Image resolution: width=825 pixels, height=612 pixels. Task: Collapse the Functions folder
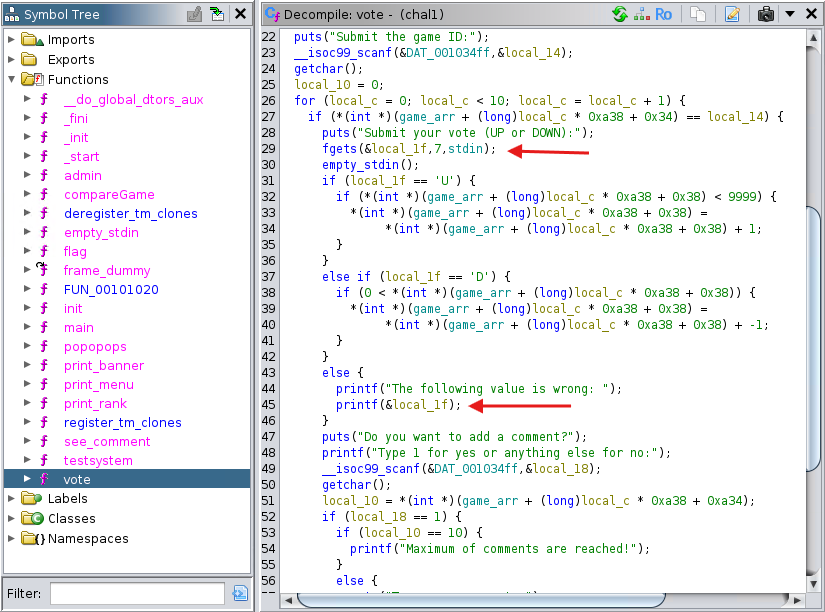pyautogui.click(x=11, y=79)
